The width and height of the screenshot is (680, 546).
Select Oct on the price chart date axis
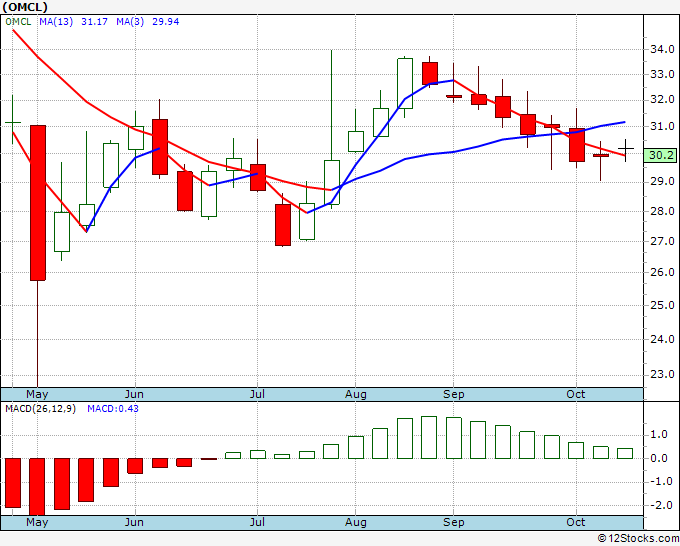pyautogui.click(x=576, y=394)
